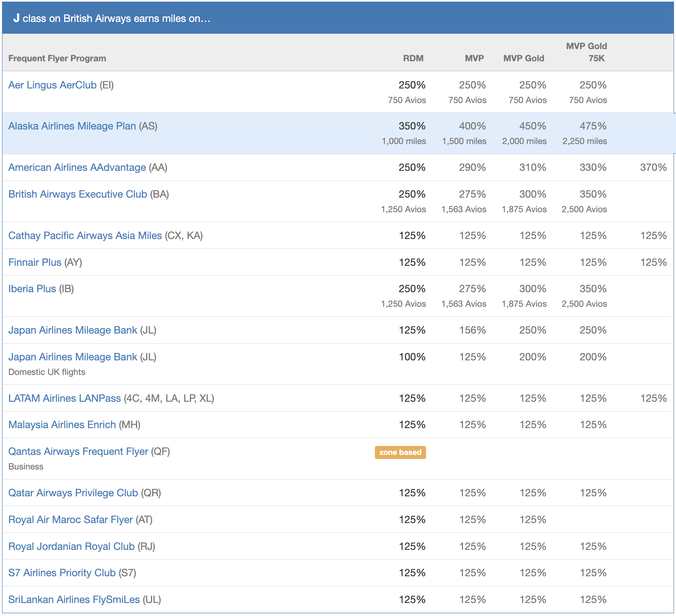This screenshot has width=676, height=616.
Task: Open Japan Airlines Mileage Bank link above Domestic UK flights row
Action: (x=73, y=330)
